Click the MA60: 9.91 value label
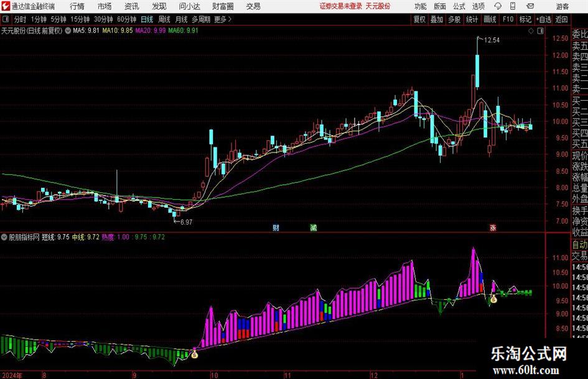The height and width of the screenshot is (379, 588). (x=184, y=30)
